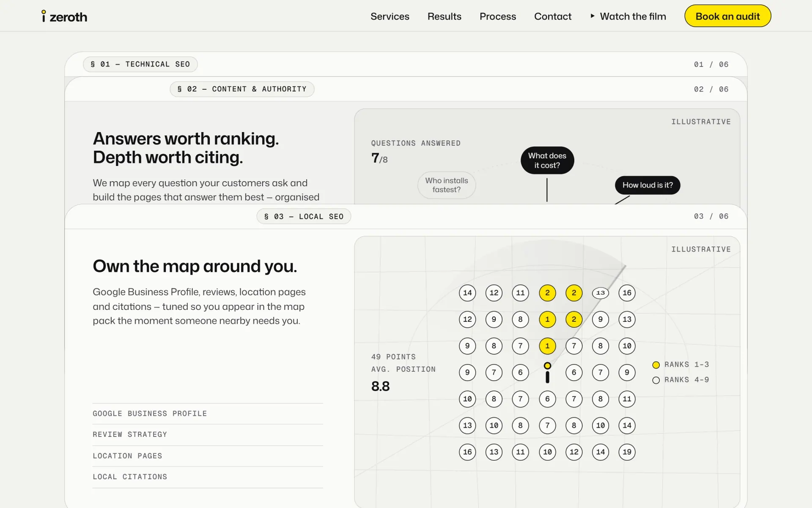
Task: Click the white Ranks 4-9 legend dot
Action: click(x=656, y=380)
